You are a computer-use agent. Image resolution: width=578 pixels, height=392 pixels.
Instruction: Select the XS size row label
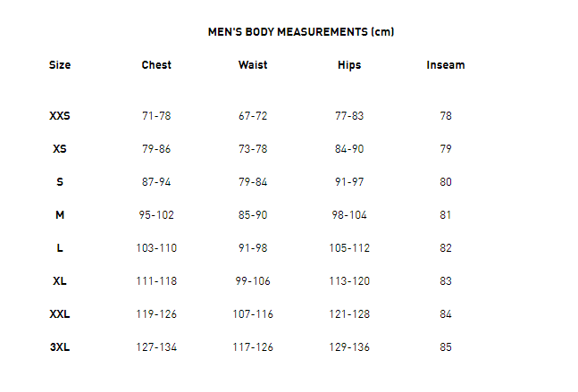click(x=60, y=149)
